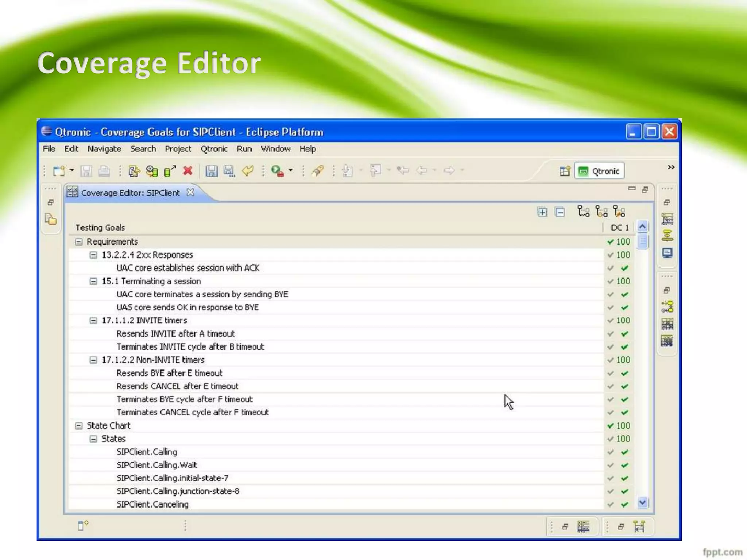This screenshot has height=560, width=747.
Task: Open the Qtronic menu
Action: tap(214, 149)
